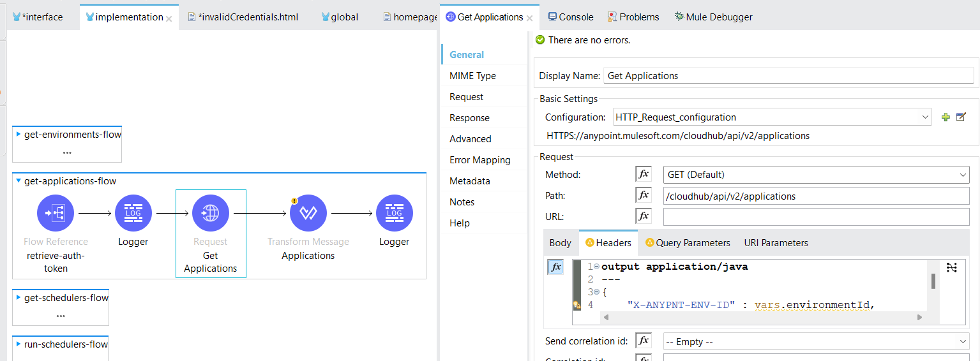The height and width of the screenshot is (361, 980).
Task: Click the graphical mapping icon in Headers editor
Action: [x=952, y=267]
